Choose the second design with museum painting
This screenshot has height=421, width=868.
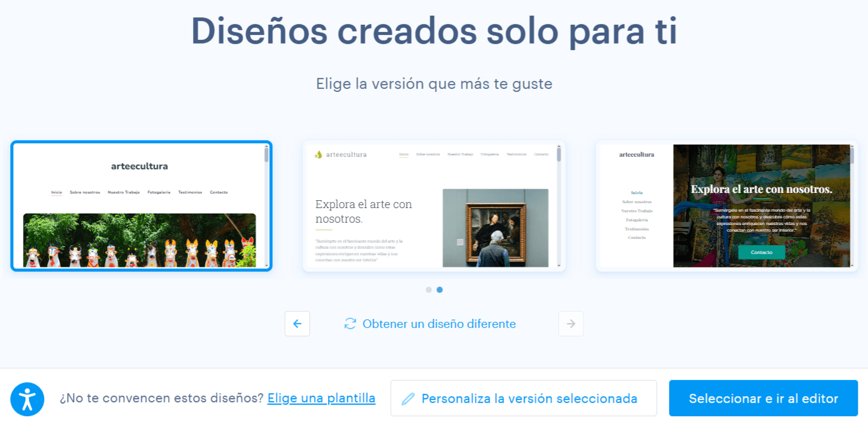(x=434, y=206)
